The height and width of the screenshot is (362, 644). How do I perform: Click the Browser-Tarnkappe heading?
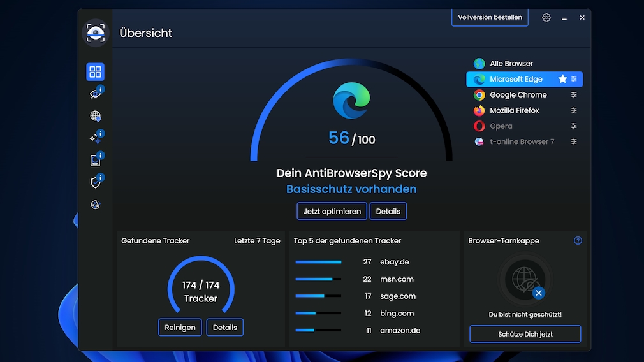pyautogui.click(x=504, y=240)
